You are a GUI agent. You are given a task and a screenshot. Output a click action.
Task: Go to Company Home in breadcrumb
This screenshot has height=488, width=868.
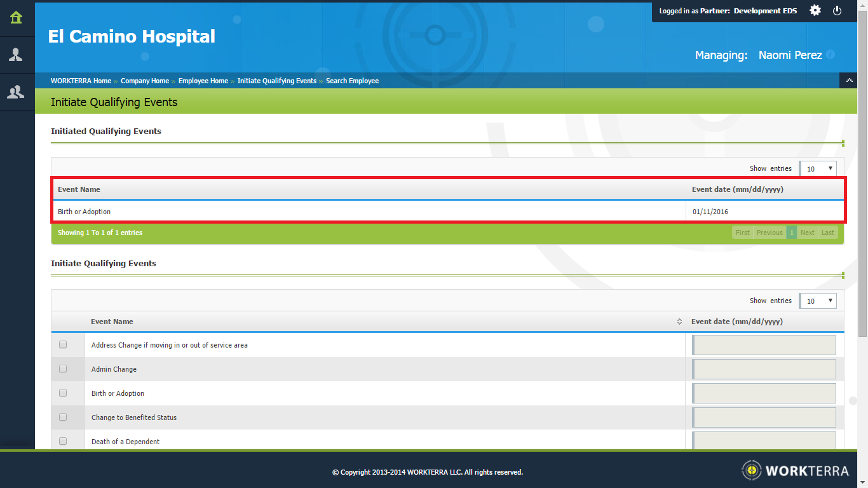[x=145, y=81]
